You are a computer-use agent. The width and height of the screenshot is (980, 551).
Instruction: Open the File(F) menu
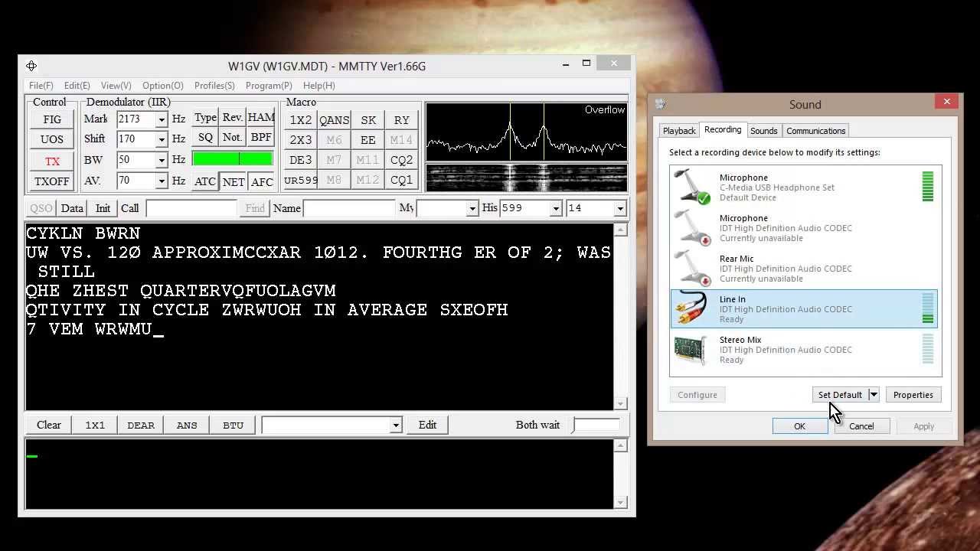[41, 86]
